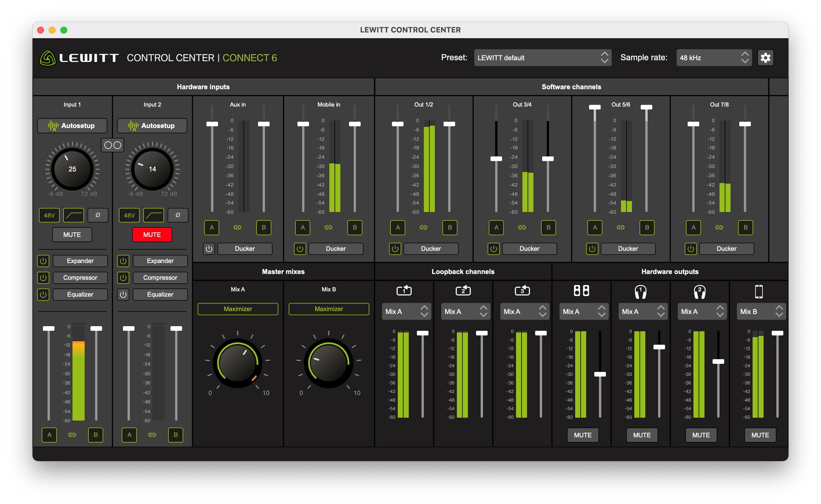
Task: Toggle the Out 1/2 link icon
Action: tap(423, 227)
